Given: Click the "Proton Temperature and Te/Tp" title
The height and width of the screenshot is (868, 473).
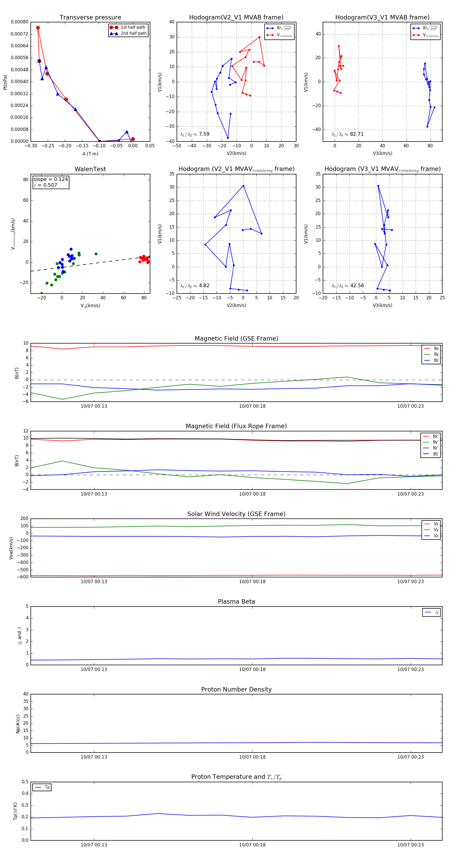Looking at the screenshot, I should pos(236,777).
